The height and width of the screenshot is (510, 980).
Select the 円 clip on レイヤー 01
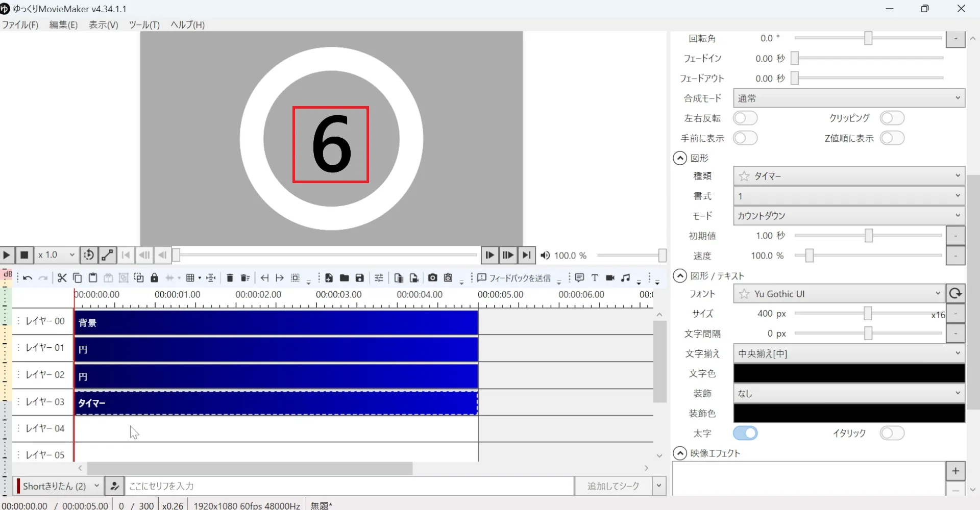(276, 349)
